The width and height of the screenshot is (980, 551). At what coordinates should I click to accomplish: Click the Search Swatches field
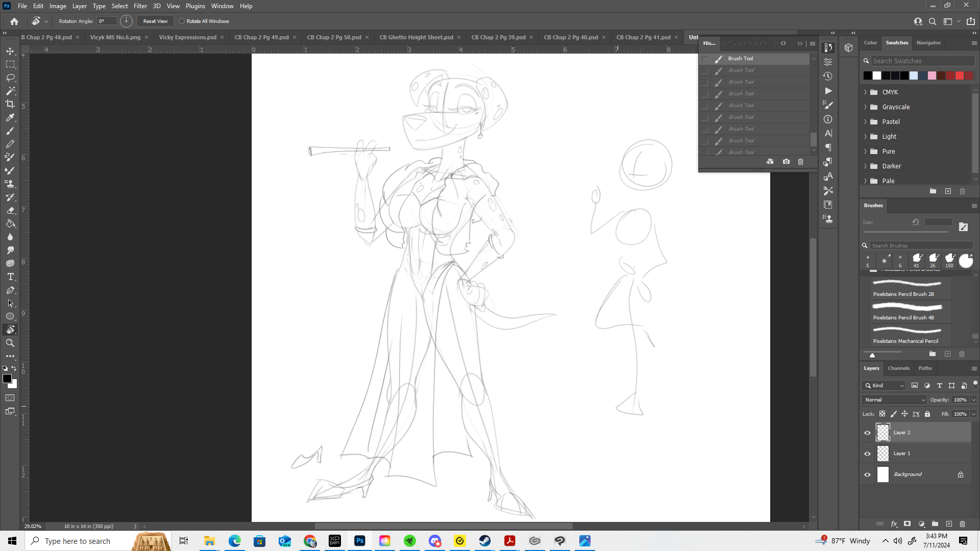(x=922, y=61)
